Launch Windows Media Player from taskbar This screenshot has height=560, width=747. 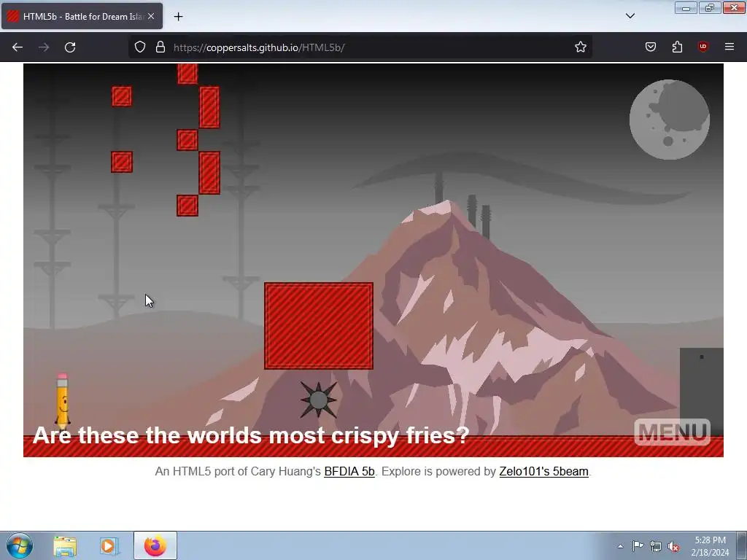108,546
